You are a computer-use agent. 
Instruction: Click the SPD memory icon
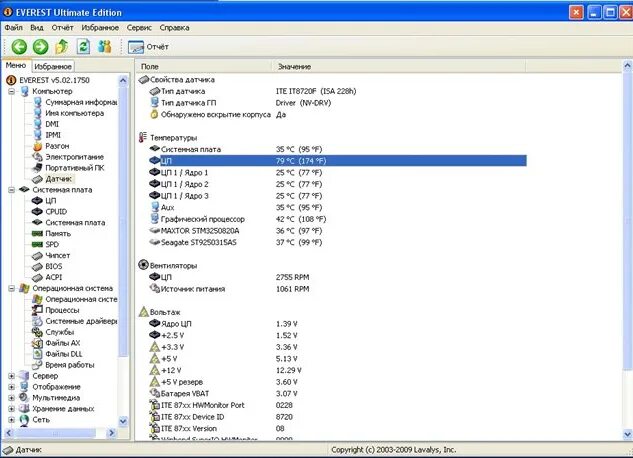[38, 245]
